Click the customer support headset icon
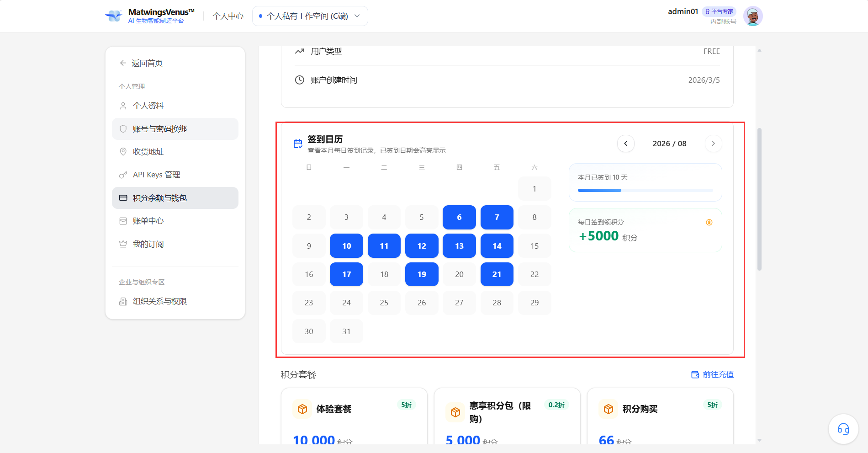 (x=843, y=429)
